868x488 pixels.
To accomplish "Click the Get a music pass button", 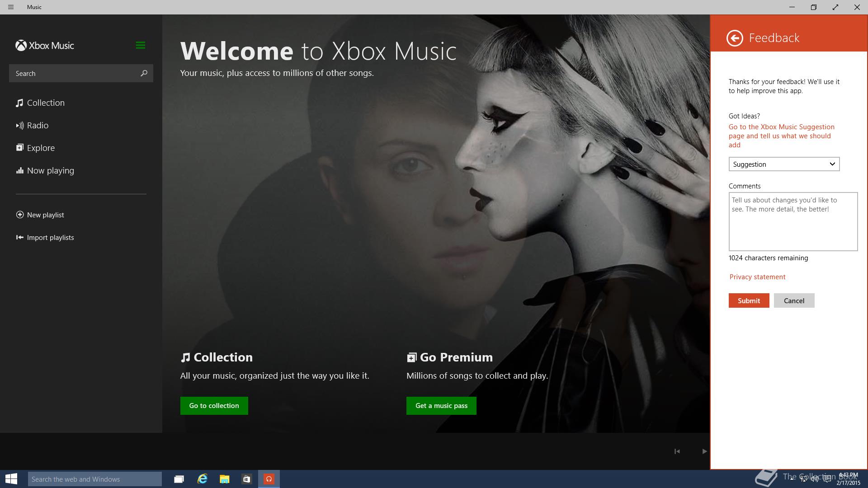I will [441, 406].
